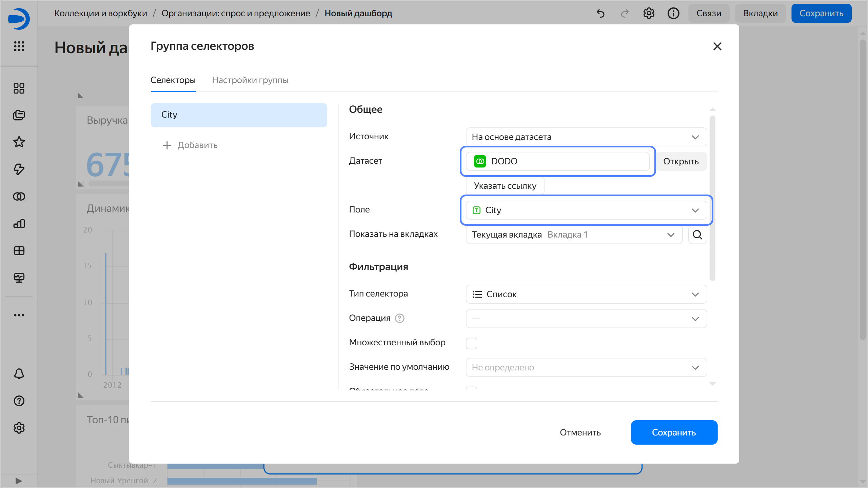This screenshot has width=868, height=488.
Task: Expand the Тип селектора dropdown
Action: tap(586, 294)
